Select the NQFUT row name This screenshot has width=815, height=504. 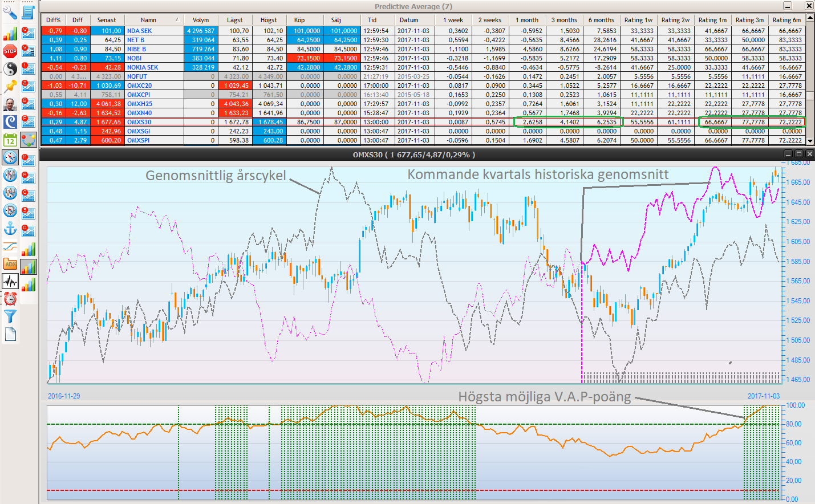(137, 76)
